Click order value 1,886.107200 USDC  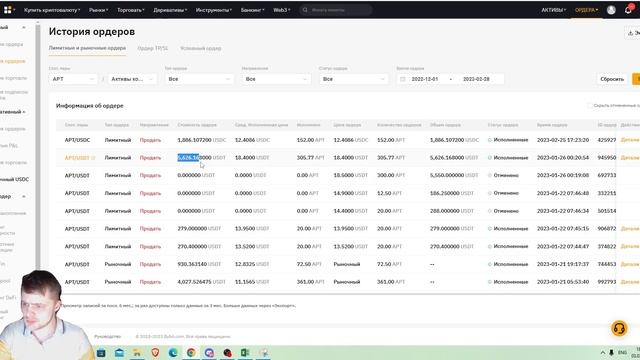coord(202,140)
